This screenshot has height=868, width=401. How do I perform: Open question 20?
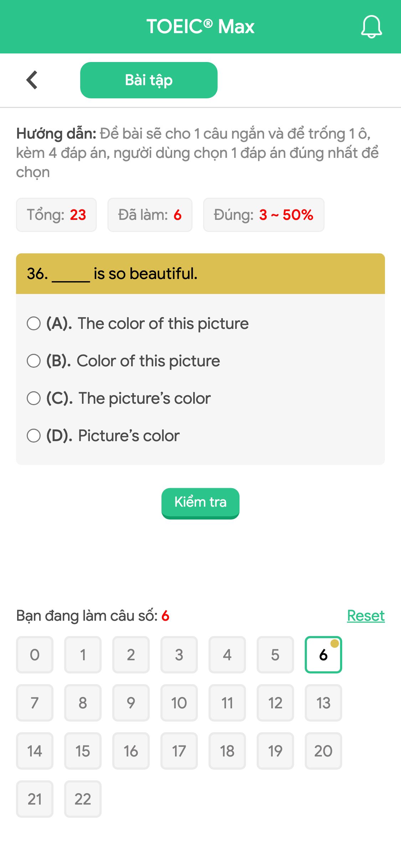(x=323, y=751)
